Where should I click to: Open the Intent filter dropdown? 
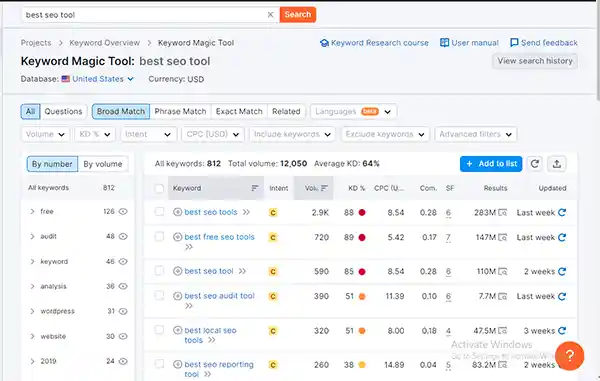[x=148, y=134]
